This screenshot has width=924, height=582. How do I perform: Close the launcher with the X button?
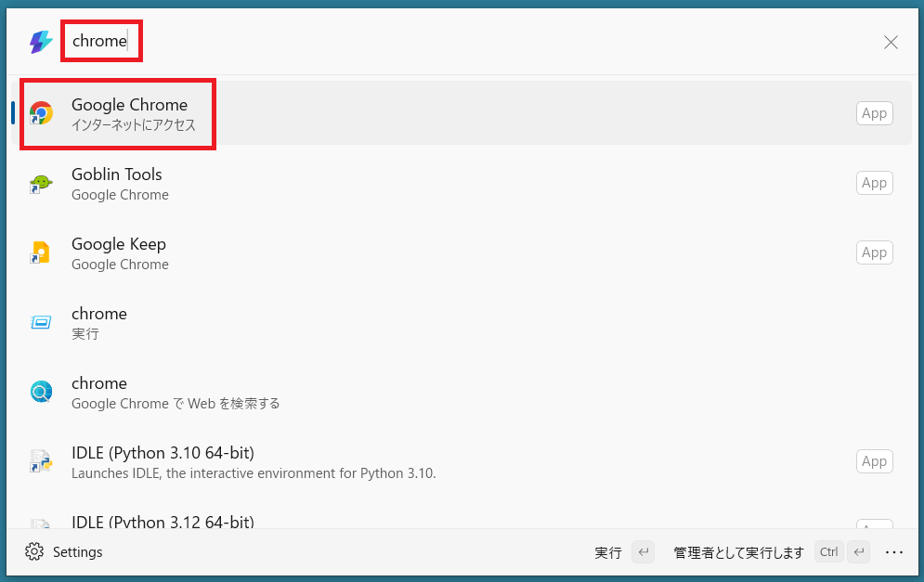pyautogui.click(x=891, y=42)
